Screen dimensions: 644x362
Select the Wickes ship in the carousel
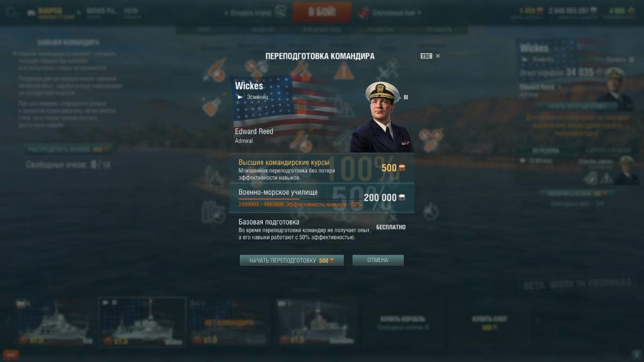click(x=142, y=322)
